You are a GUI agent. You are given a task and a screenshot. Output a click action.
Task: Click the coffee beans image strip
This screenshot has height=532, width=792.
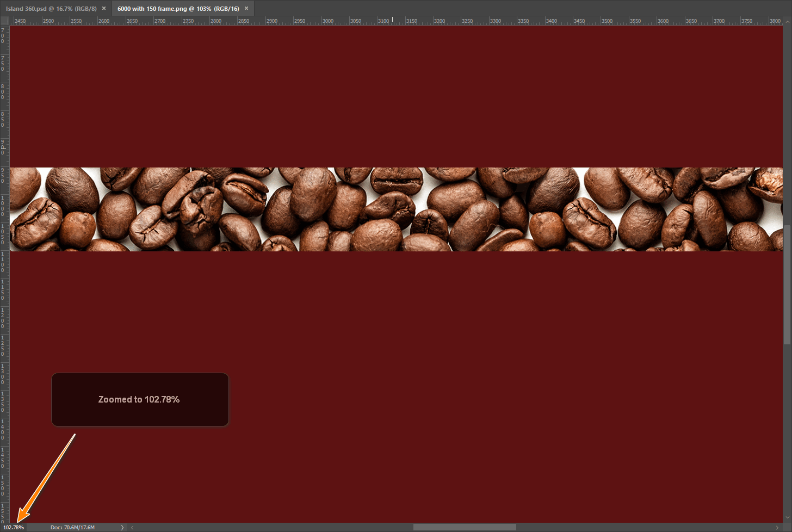(x=396, y=209)
